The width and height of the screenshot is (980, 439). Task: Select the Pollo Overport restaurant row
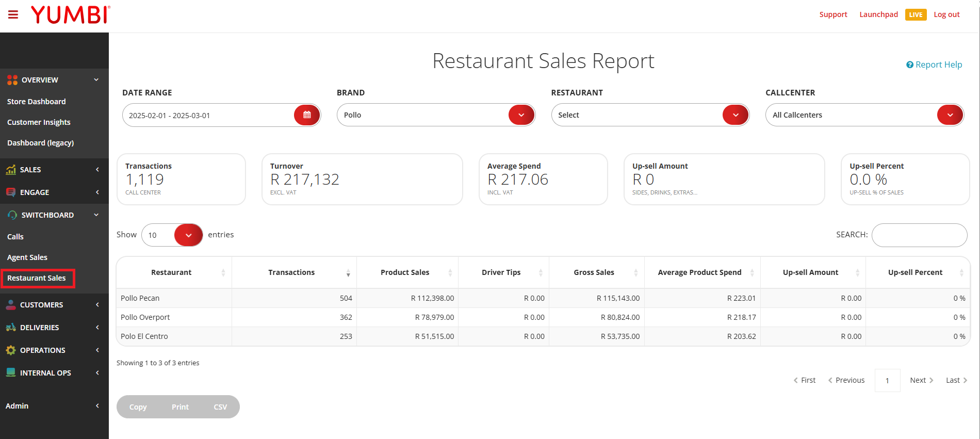pyautogui.click(x=543, y=317)
